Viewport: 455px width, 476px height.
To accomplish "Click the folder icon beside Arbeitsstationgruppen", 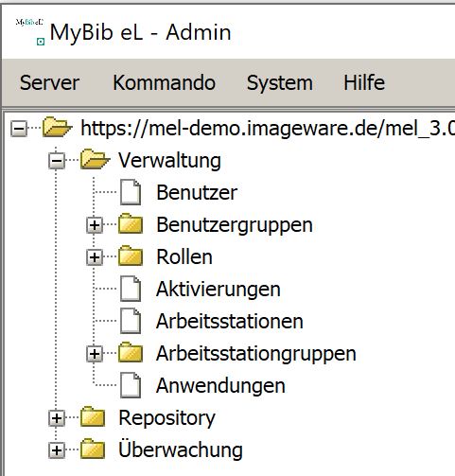I will click(131, 353).
